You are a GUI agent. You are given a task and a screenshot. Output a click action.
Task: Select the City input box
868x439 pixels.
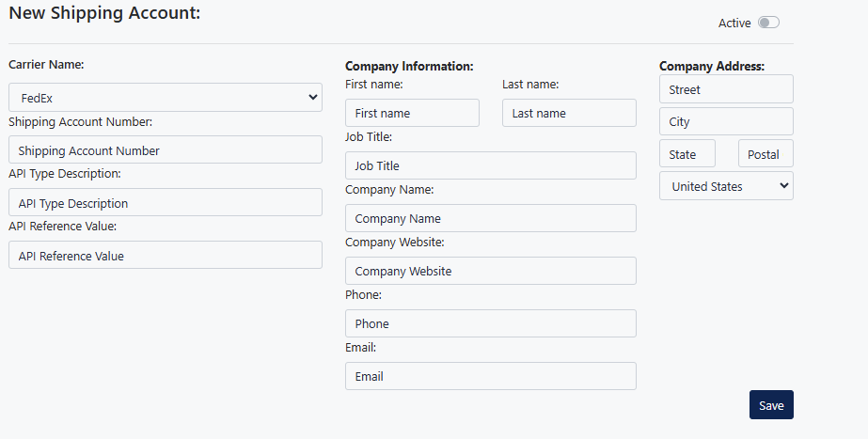[726, 121]
